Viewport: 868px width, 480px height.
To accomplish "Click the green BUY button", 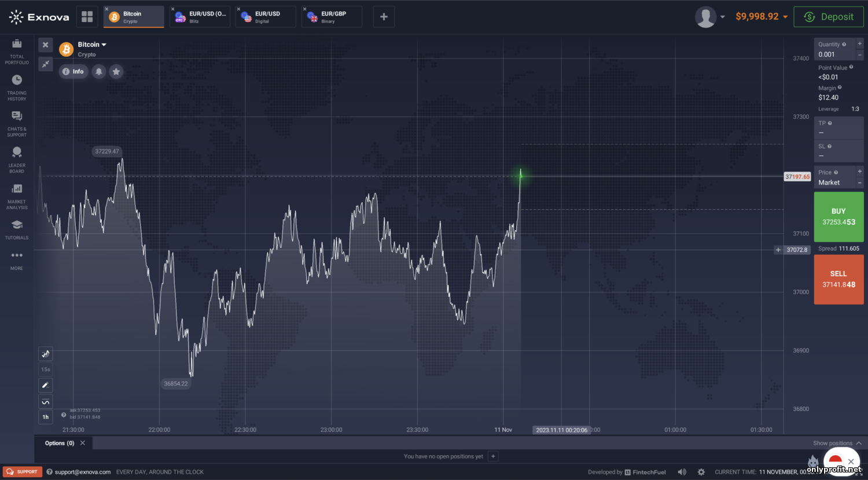I will point(838,217).
